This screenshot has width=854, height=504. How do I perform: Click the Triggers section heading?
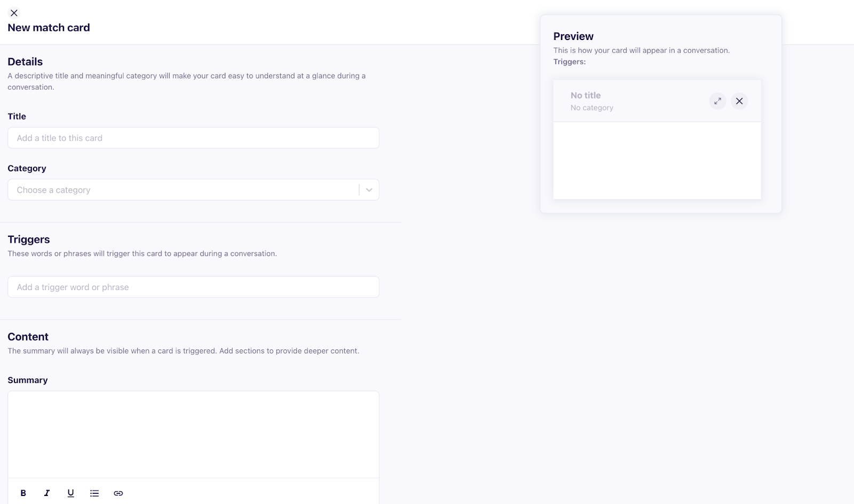(x=29, y=239)
